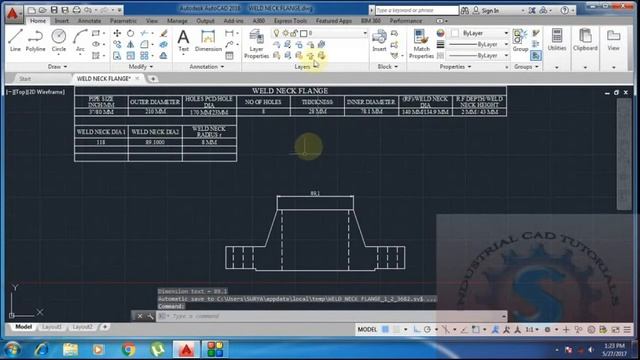Open Layer Properties manager
640x360 pixels.
256,44
